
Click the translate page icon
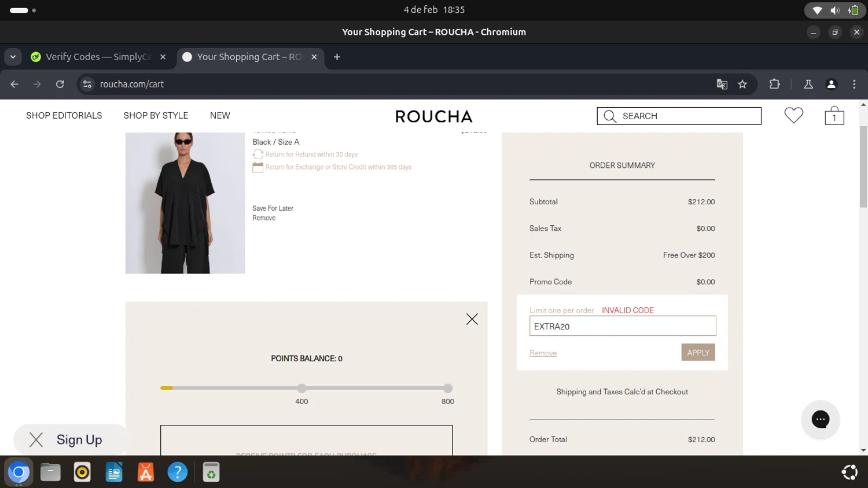pos(722,84)
